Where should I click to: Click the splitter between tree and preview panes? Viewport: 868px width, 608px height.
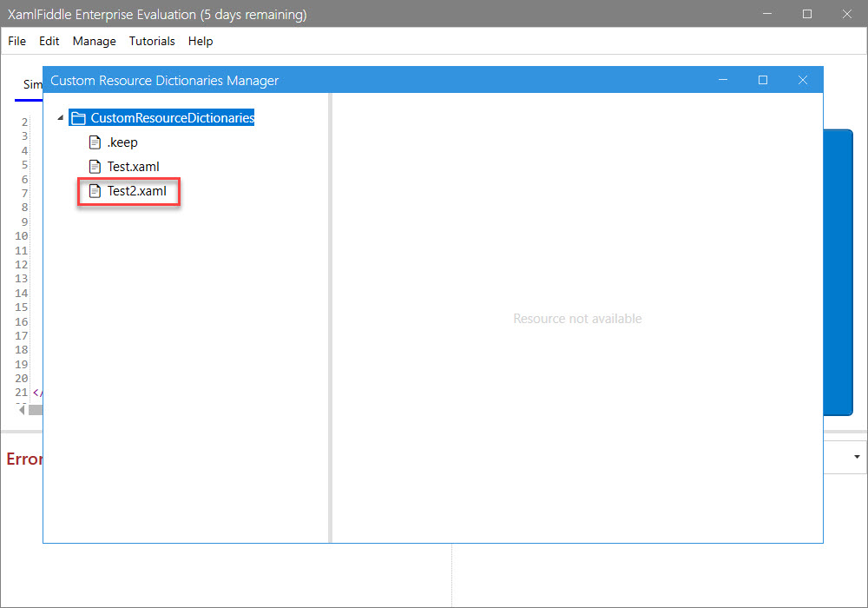[330, 318]
